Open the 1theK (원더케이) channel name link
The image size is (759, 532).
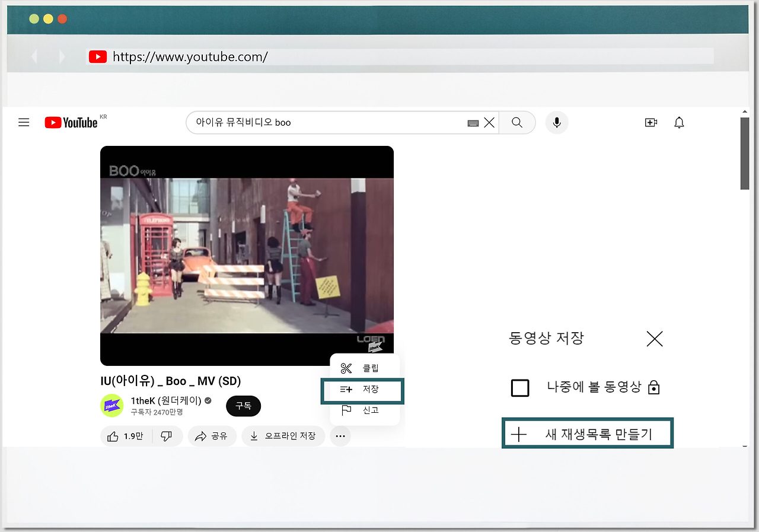166,400
